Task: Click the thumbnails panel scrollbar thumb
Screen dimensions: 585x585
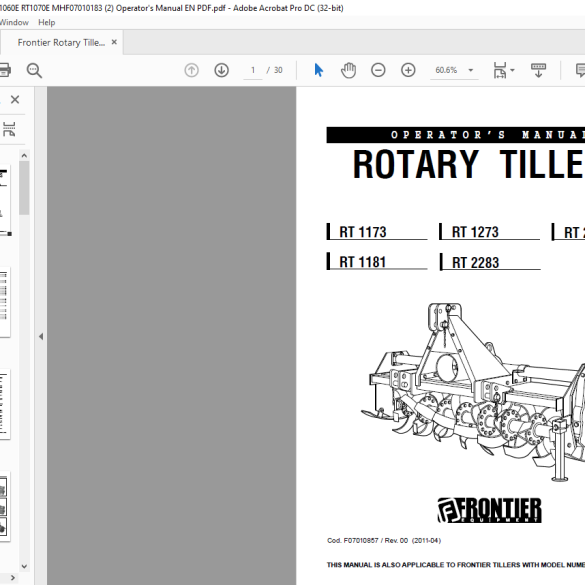Action: pyautogui.click(x=24, y=188)
